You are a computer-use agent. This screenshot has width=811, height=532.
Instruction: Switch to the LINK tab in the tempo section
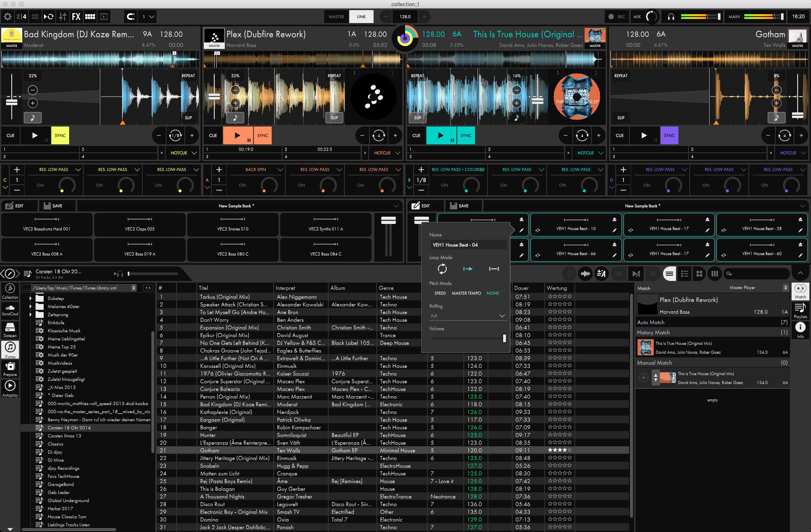tap(361, 17)
